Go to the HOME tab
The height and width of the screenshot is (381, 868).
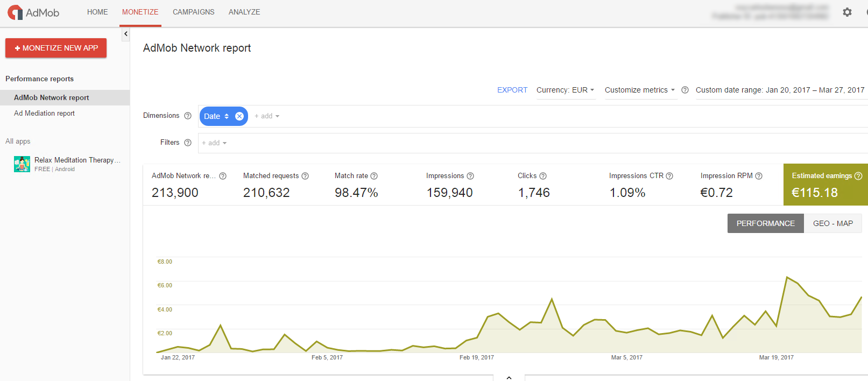click(x=97, y=12)
